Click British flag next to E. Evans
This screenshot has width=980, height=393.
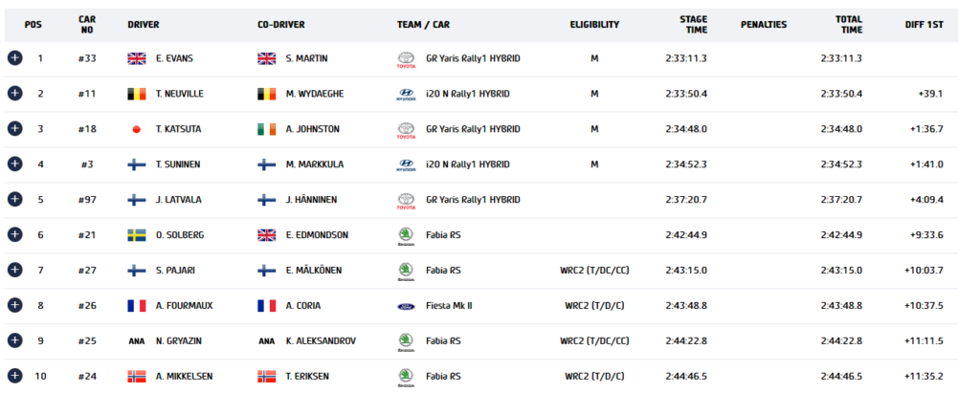click(136, 58)
